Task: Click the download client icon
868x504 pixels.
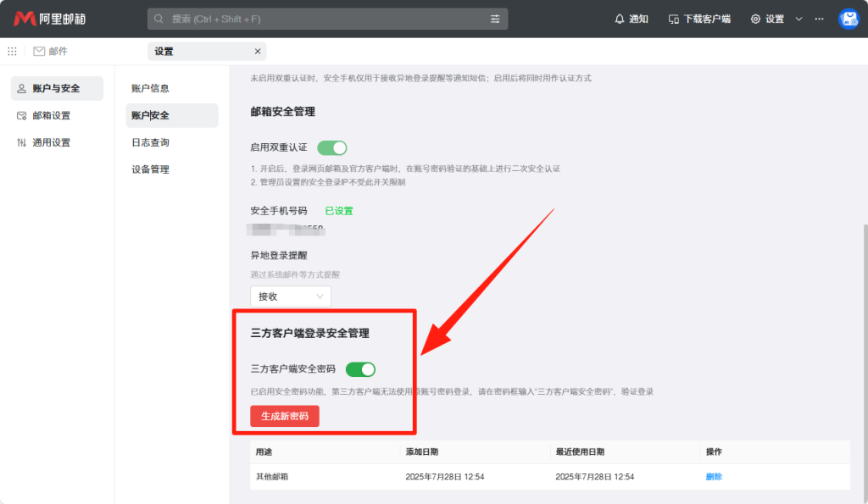Action: click(674, 19)
